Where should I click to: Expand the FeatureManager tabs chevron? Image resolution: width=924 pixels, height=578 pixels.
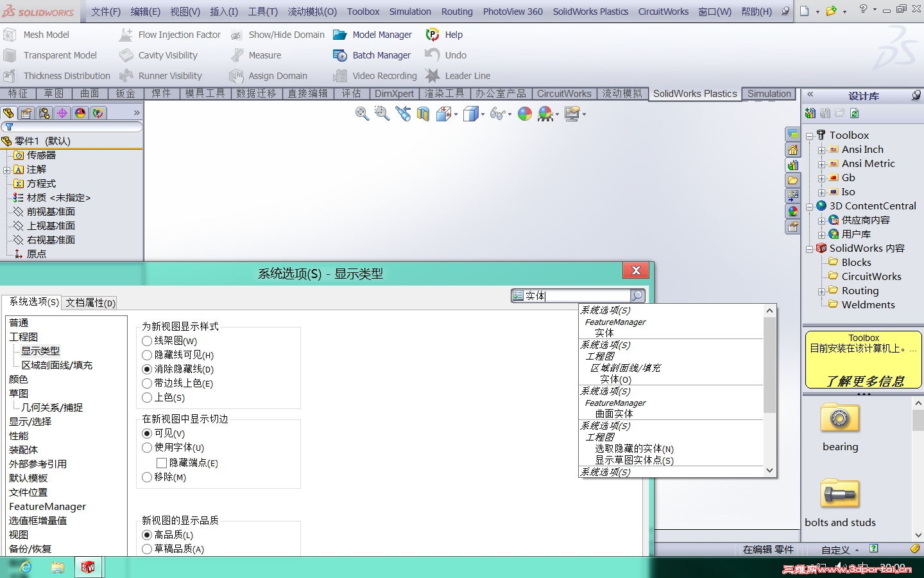pos(136,113)
